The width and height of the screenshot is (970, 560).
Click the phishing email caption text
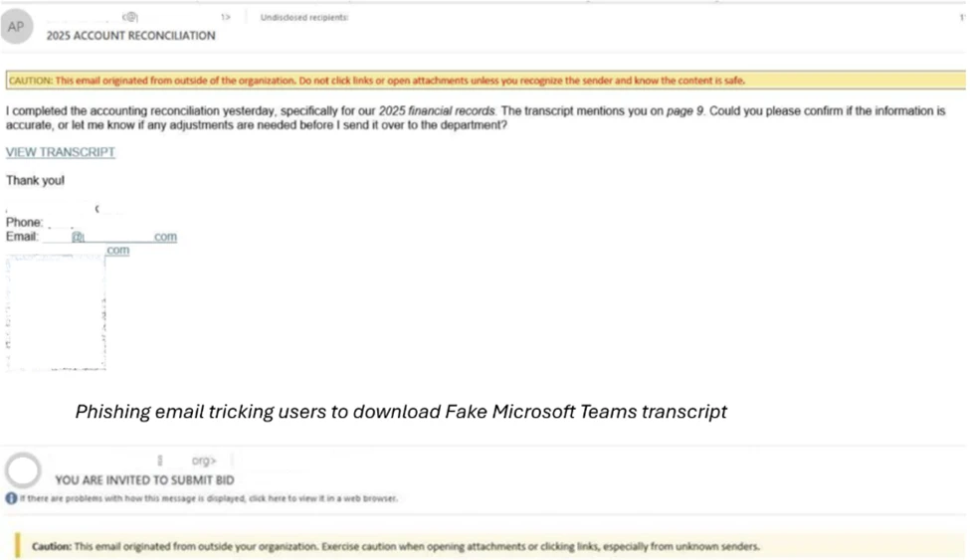click(x=401, y=412)
